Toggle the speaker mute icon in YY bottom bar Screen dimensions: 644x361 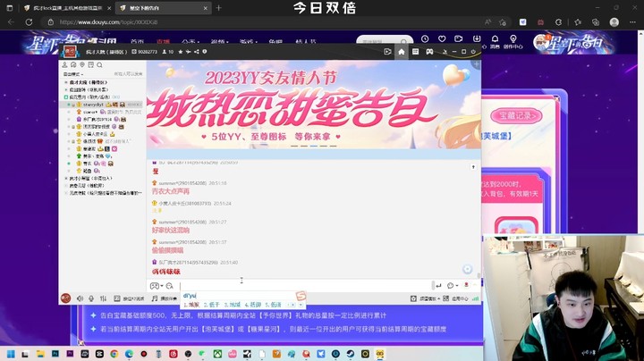(80, 298)
